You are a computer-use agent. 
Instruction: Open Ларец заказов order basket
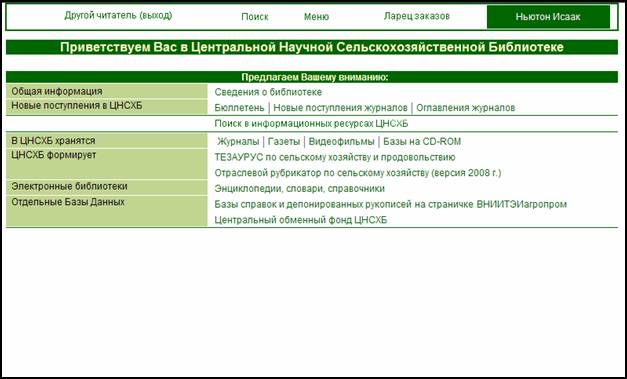[x=417, y=16]
